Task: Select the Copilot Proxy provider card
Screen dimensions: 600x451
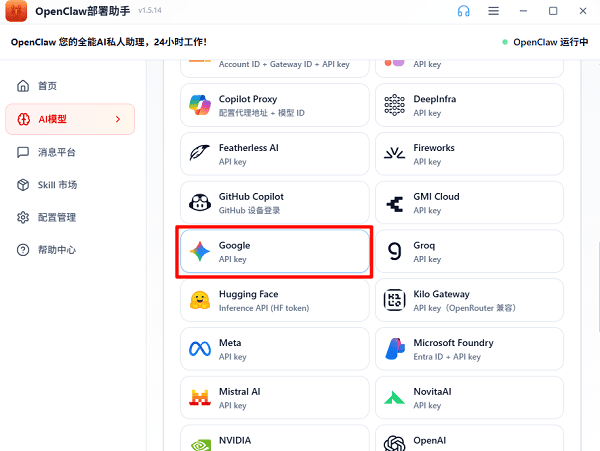Action: point(275,105)
